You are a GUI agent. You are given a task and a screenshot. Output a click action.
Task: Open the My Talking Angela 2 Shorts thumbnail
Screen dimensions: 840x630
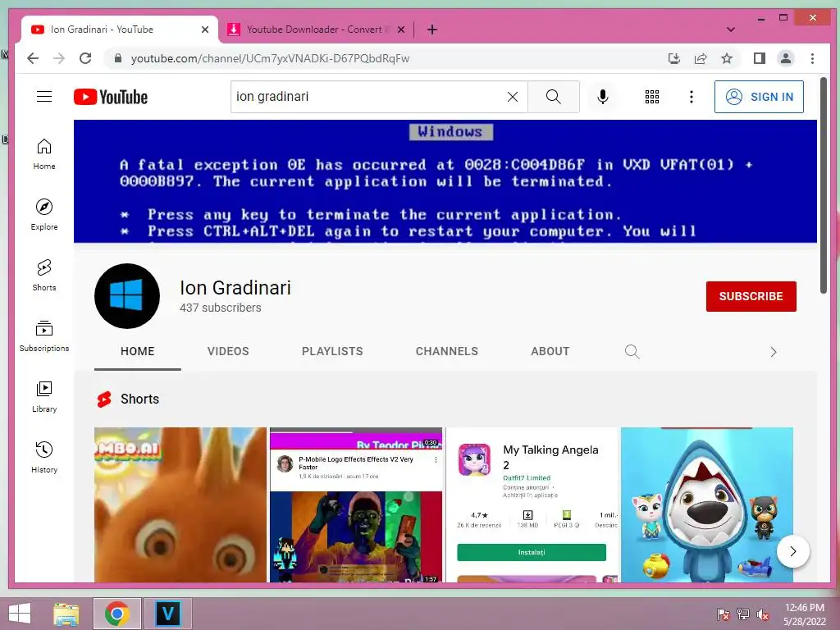click(x=532, y=504)
